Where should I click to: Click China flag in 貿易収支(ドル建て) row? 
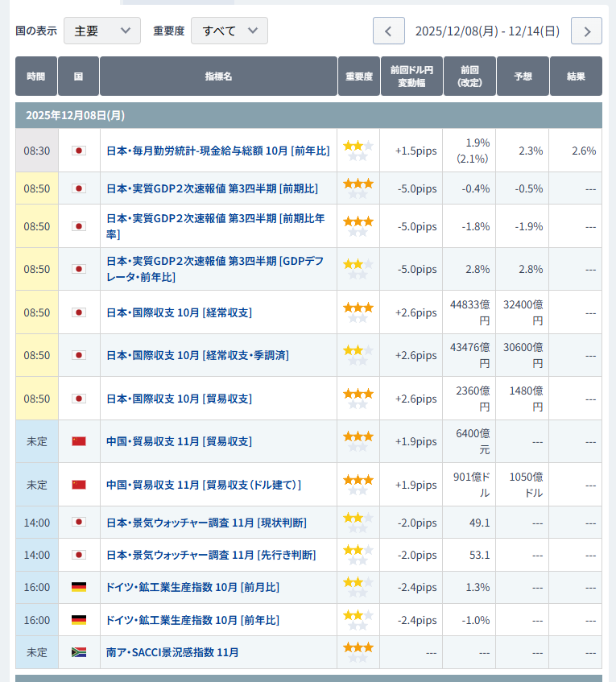79,485
